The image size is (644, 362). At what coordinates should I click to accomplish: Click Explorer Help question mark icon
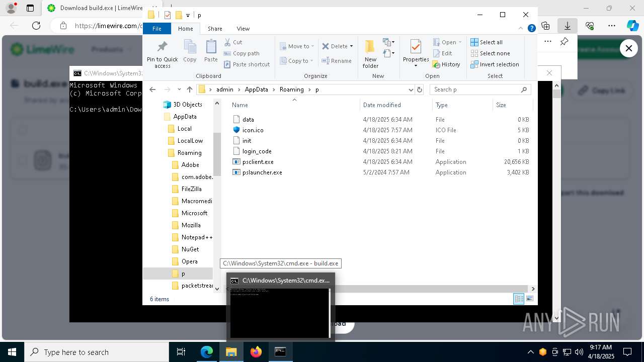[x=531, y=29]
